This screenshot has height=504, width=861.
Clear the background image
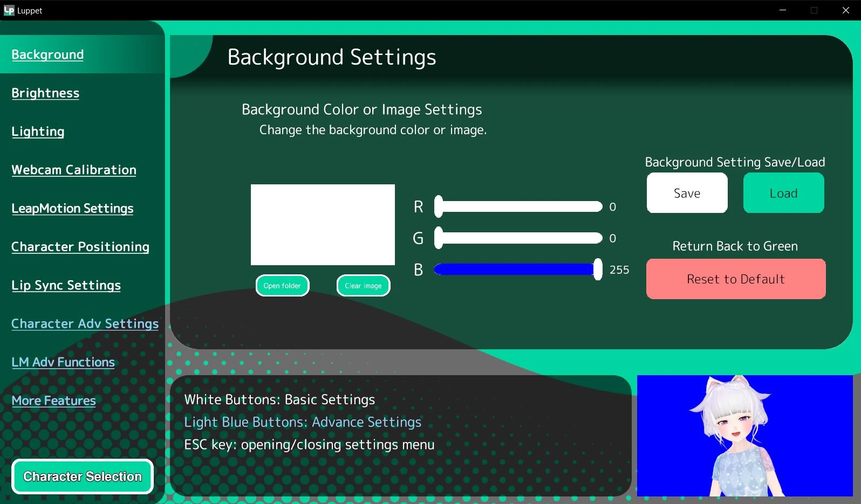click(x=363, y=286)
